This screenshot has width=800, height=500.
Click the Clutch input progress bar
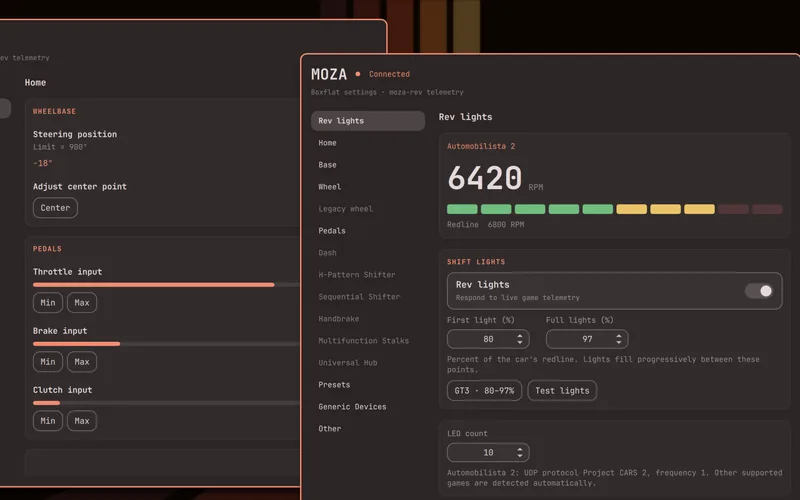coord(166,403)
